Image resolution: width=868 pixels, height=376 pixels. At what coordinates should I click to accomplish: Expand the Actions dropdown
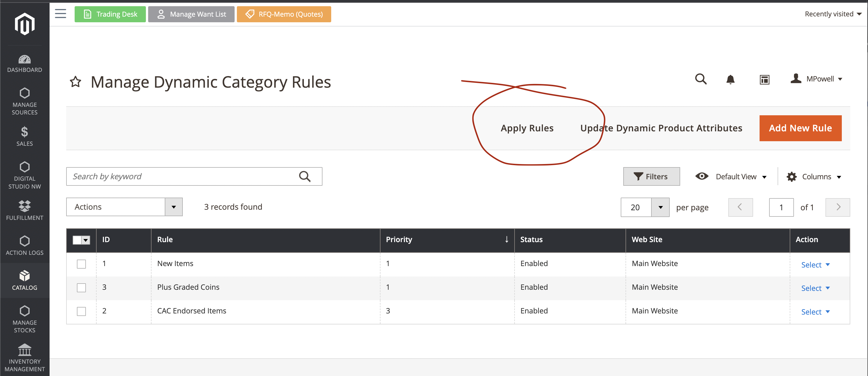click(x=124, y=207)
